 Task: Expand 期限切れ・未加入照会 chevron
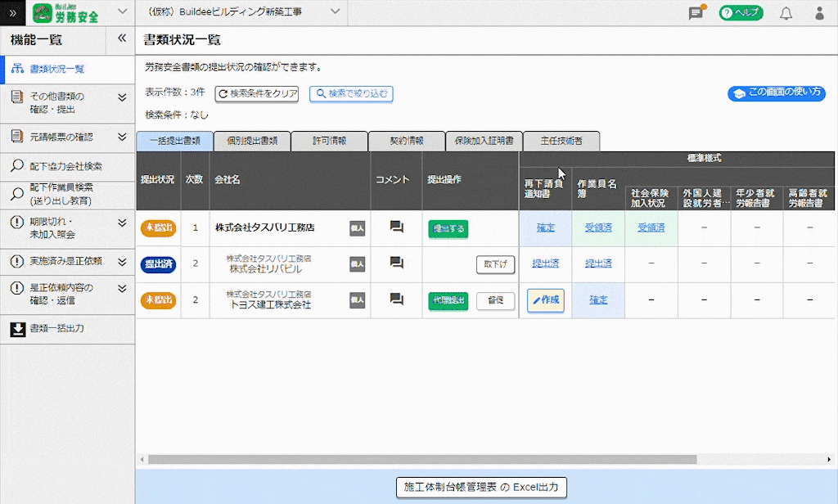[122, 223]
